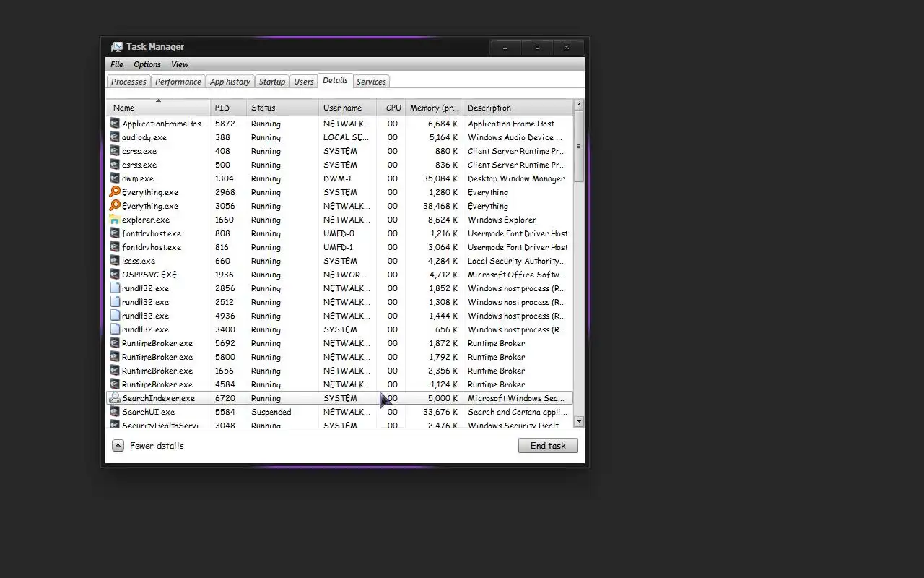924x578 pixels.
Task: Sort by the PID column header
Action: coord(229,108)
